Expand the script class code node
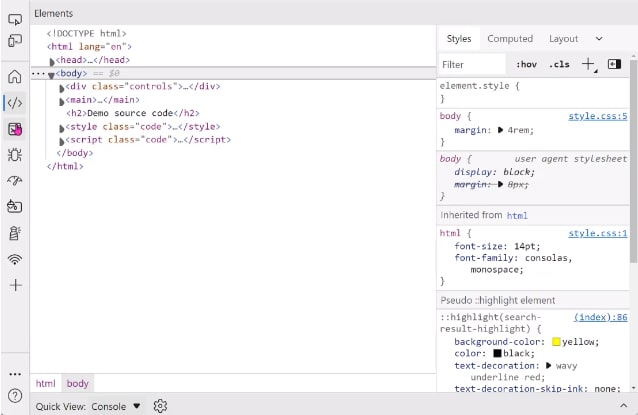 click(x=62, y=142)
